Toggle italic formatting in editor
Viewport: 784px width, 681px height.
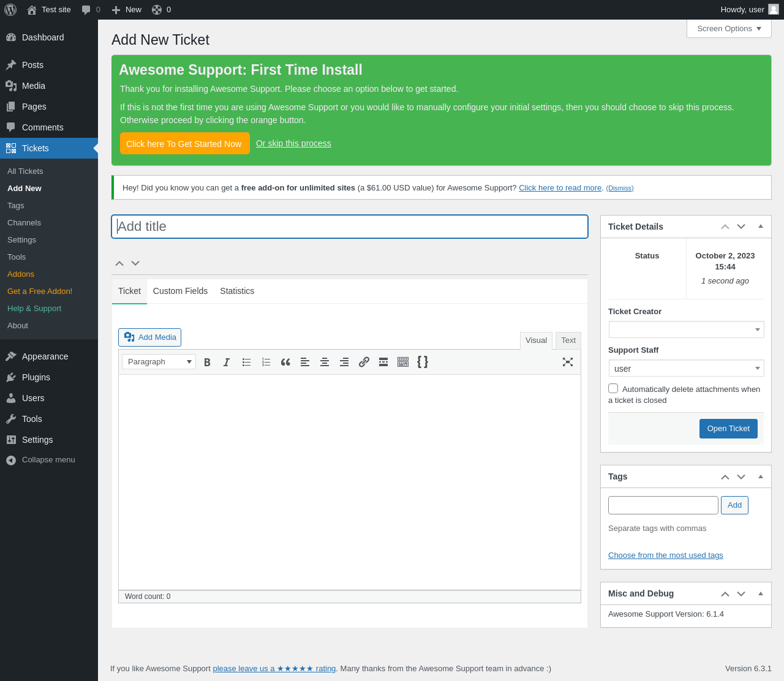(227, 362)
